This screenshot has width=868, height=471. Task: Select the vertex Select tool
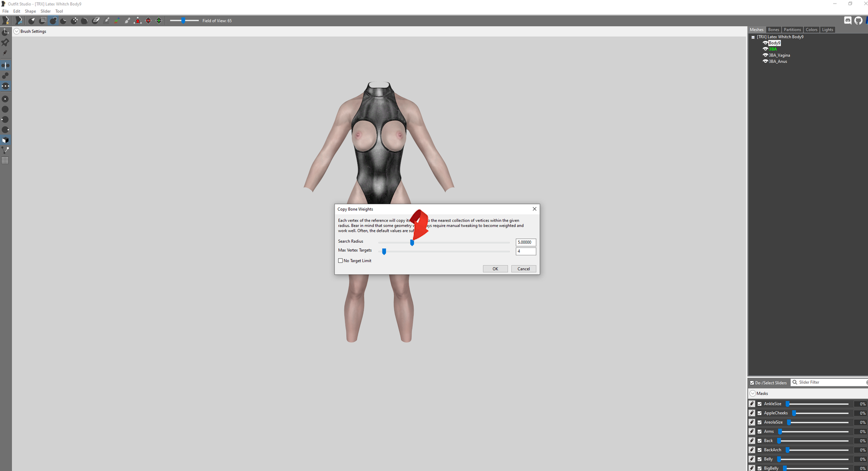click(x=32, y=20)
